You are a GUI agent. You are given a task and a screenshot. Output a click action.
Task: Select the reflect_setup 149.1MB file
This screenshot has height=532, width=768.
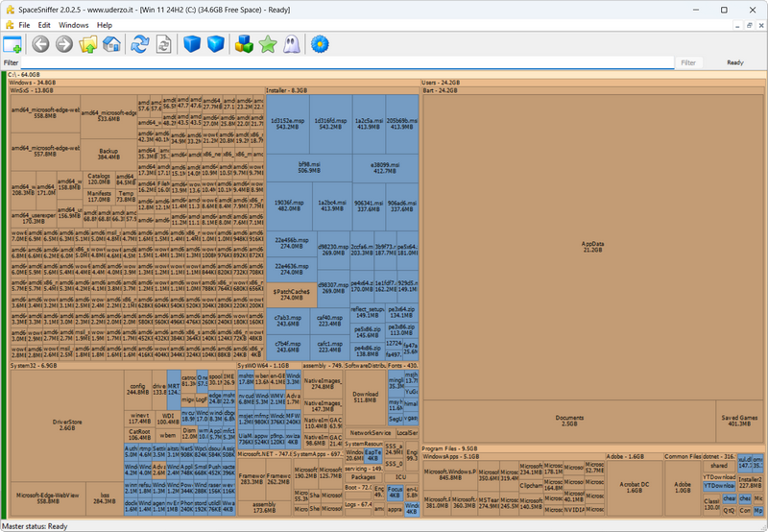click(368, 312)
